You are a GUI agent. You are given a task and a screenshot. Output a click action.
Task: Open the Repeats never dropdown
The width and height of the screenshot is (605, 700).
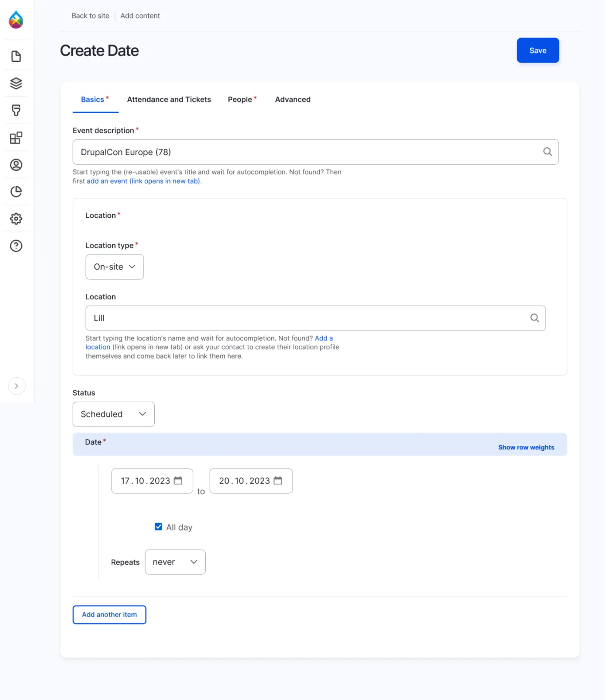175,562
